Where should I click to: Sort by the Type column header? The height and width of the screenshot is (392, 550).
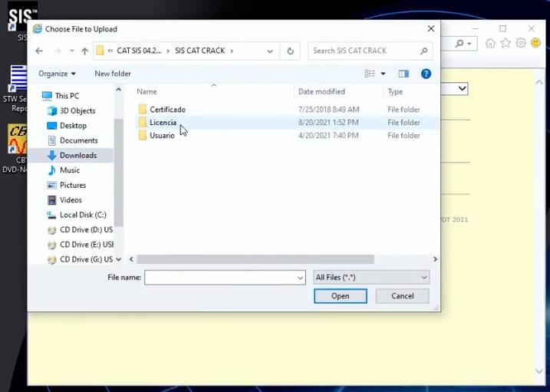pyautogui.click(x=395, y=92)
